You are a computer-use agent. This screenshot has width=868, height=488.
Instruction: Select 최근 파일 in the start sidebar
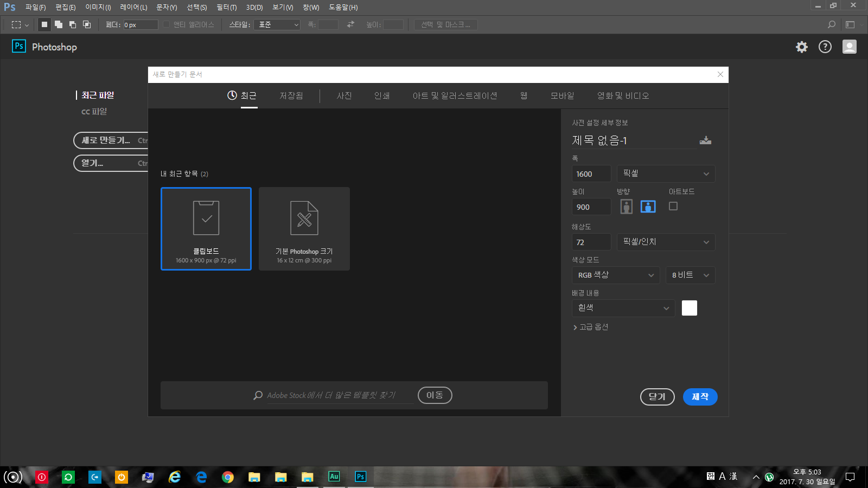pyautogui.click(x=98, y=95)
